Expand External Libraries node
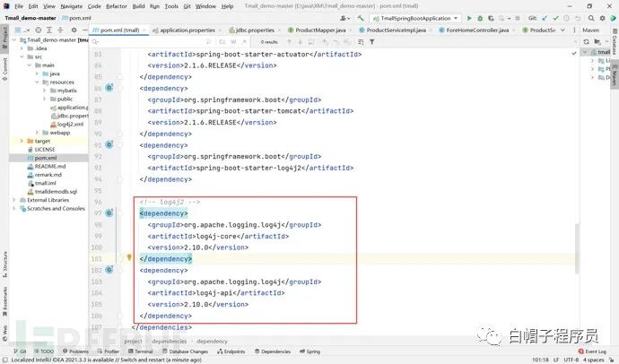The height and width of the screenshot is (364, 619). [x=14, y=200]
